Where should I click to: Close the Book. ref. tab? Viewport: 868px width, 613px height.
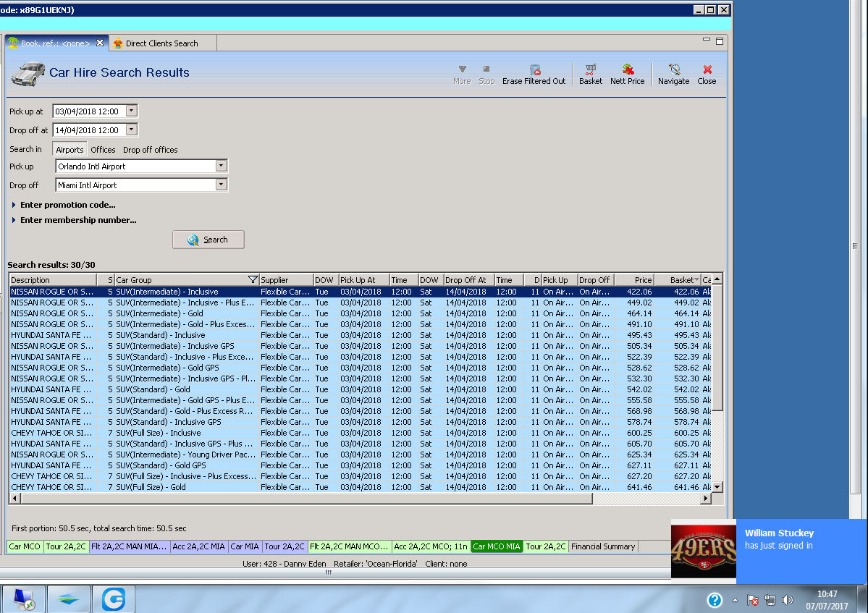(x=100, y=43)
